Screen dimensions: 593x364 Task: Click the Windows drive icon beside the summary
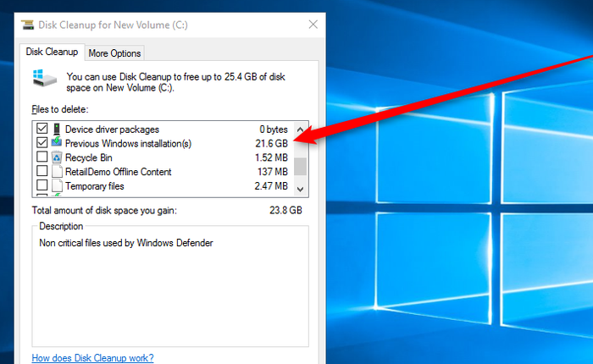coord(45,78)
